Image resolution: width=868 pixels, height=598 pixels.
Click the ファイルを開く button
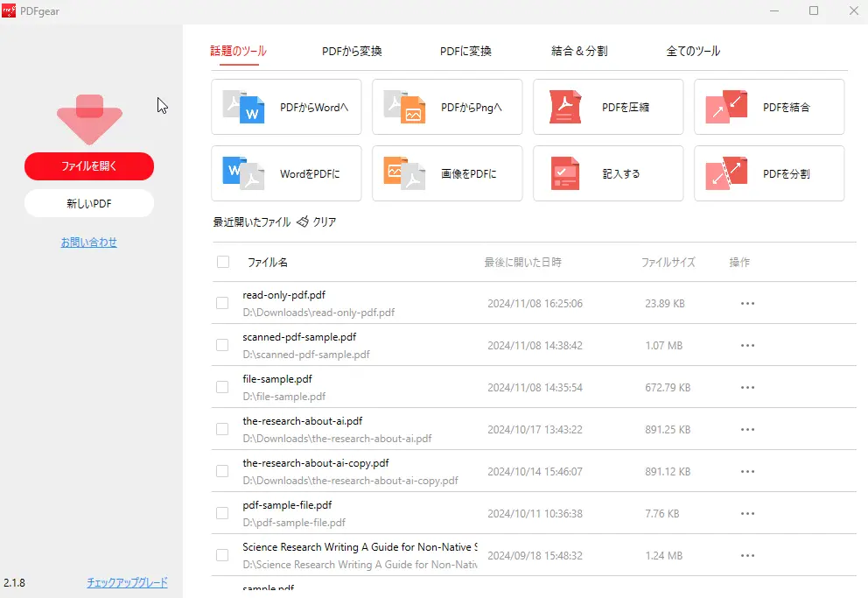click(88, 165)
